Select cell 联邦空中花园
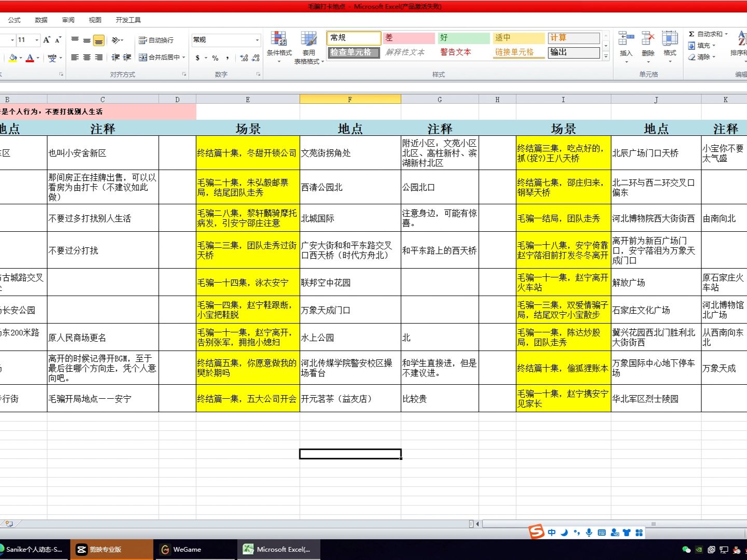The image size is (747, 560). point(350,283)
